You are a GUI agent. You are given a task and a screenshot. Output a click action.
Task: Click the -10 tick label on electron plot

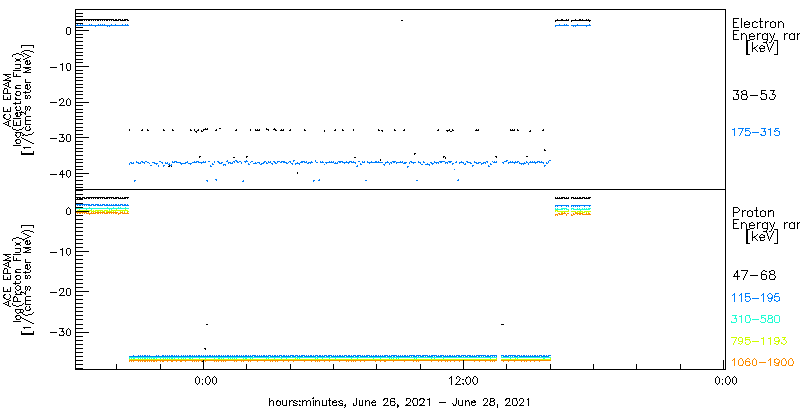click(62, 67)
